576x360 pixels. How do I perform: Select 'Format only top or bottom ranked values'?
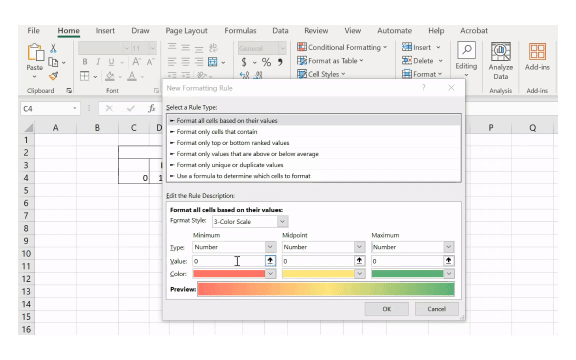click(x=314, y=143)
